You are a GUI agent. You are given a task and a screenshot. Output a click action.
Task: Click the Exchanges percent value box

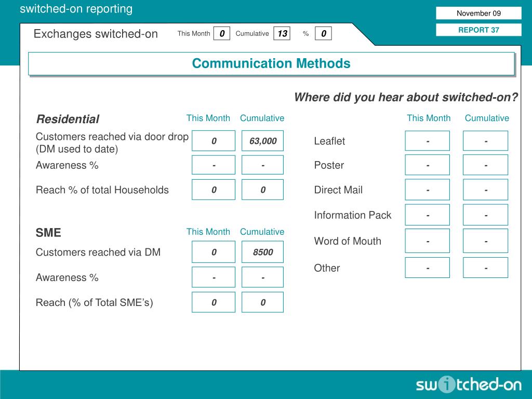coord(323,33)
